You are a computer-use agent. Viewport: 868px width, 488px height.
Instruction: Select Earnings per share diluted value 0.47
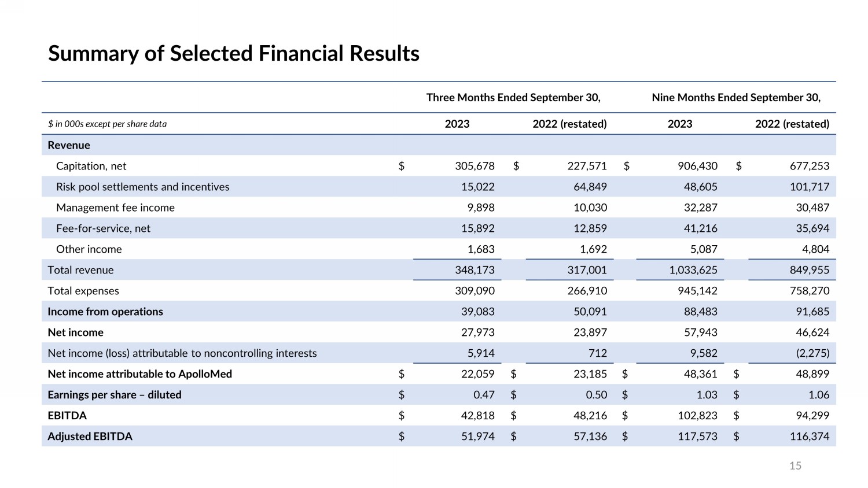pyautogui.click(x=484, y=395)
